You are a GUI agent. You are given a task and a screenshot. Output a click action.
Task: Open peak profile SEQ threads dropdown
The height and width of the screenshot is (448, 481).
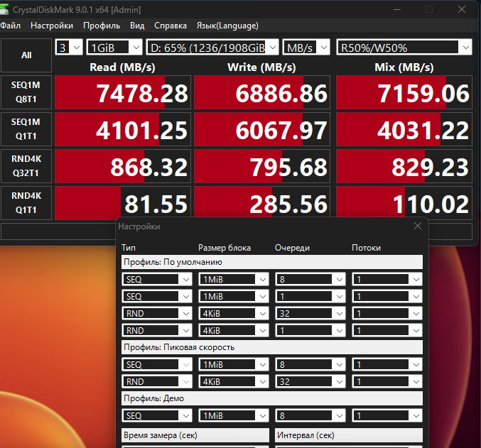click(x=387, y=364)
